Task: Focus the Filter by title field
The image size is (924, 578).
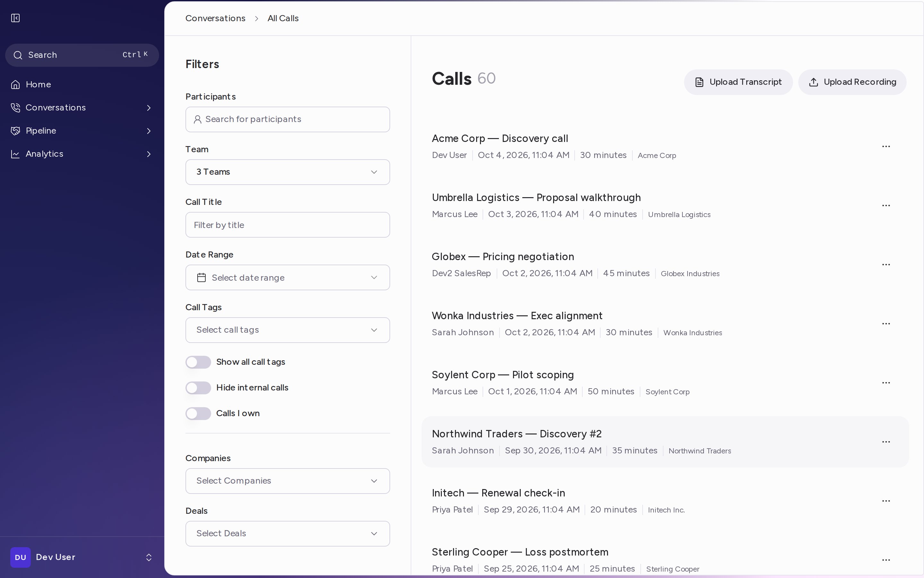Action: pyautogui.click(x=287, y=225)
